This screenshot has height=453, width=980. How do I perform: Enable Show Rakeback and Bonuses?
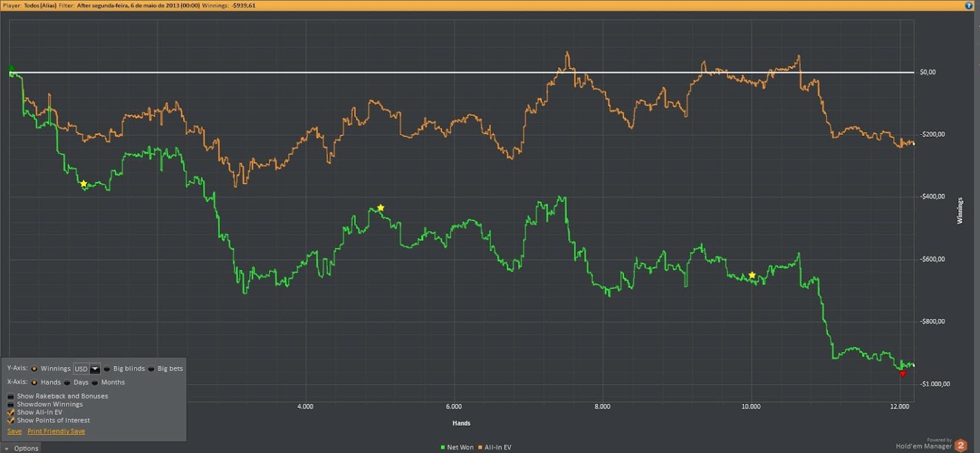click(x=11, y=396)
